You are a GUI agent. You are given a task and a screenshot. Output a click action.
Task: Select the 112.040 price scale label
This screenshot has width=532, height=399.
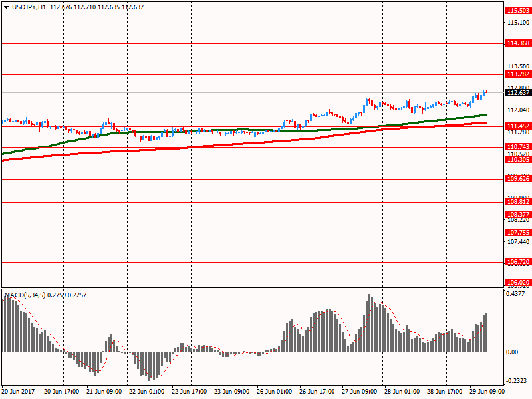point(518,110)
